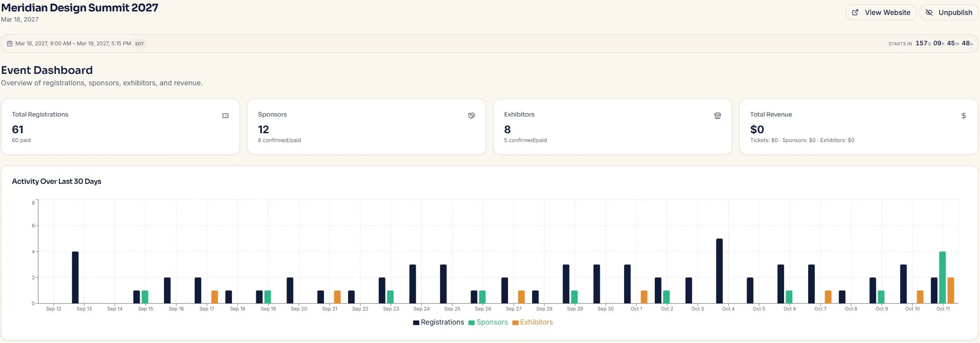
Task: Unpublish the event
Action: click(949, 12)
